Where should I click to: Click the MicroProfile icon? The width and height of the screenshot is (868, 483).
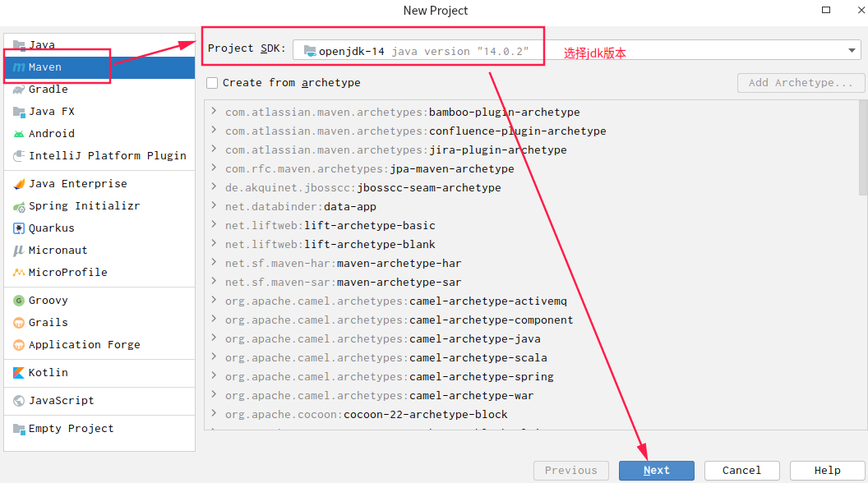19,272
